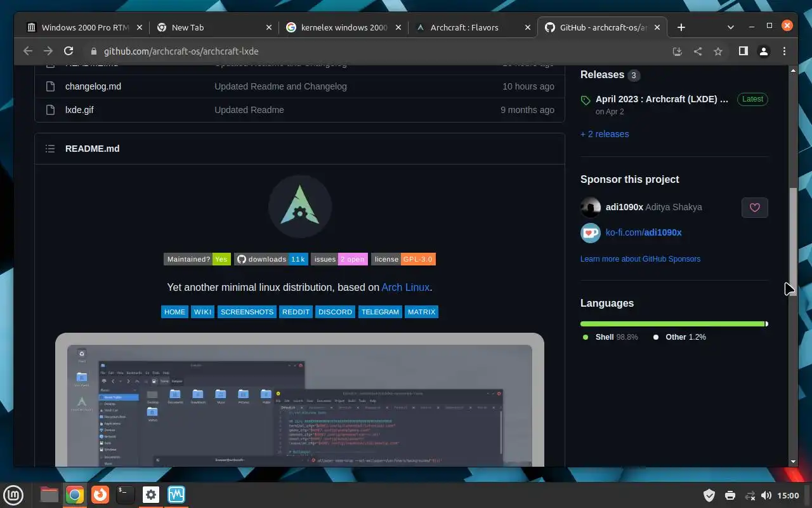Click the scrollbar down arrow

point(793,462)
